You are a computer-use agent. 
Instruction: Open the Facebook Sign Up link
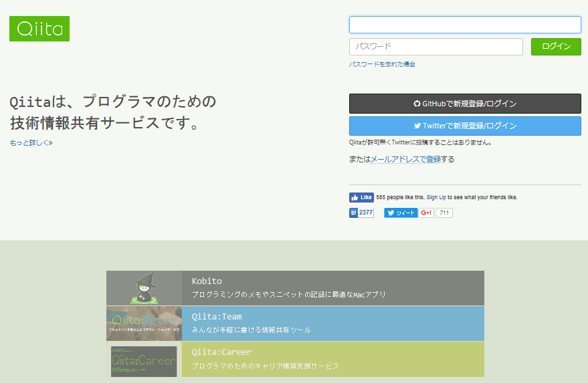click(436, 197)
